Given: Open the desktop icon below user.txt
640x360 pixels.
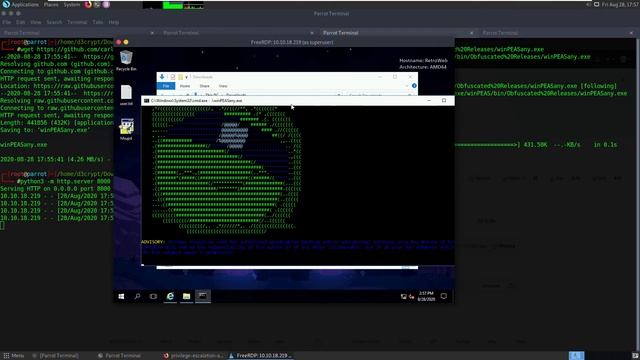Looking at the screenshot, I should 126,129.
